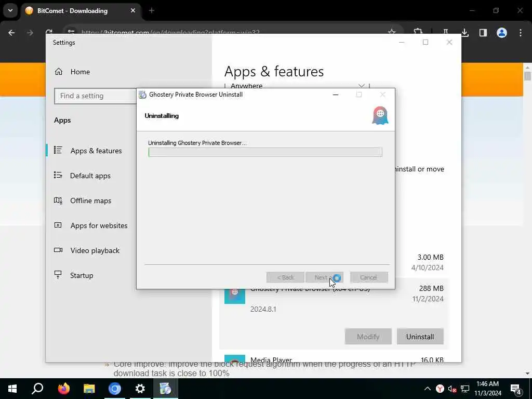This screenshot has height=399, width=532.
Task: Click the version text 2024.8.1
Action: click(x=263, y=310)
